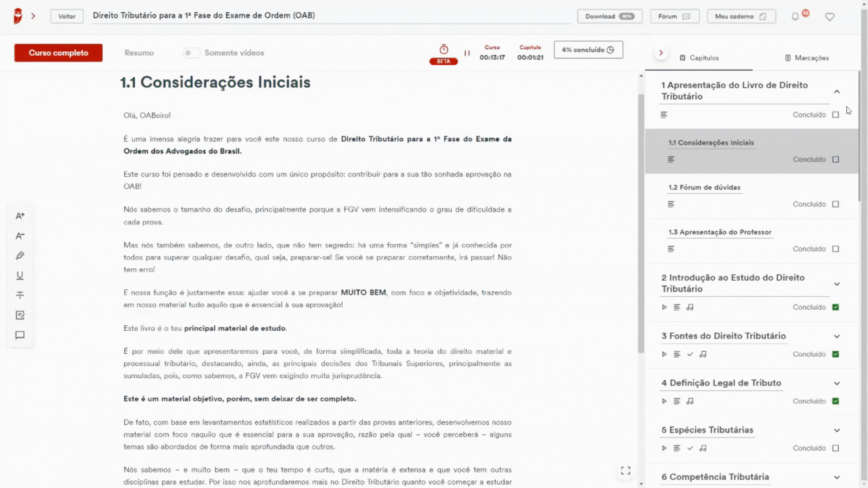The image size is (868, 488).
Task: Open text icon under 1.3 Apresentação do Professor
Action: pyautogui.click(x=671, y=249)
